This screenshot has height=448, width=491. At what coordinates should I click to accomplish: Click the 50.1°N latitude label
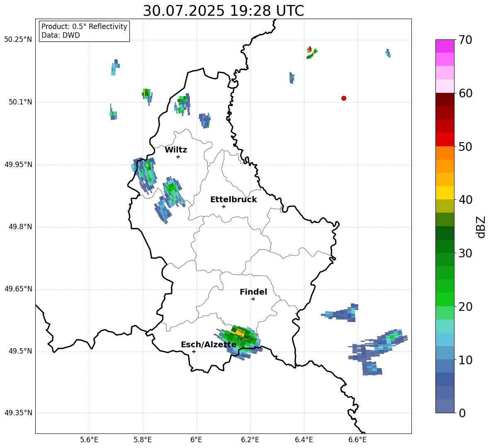click(x=20, y=102)
